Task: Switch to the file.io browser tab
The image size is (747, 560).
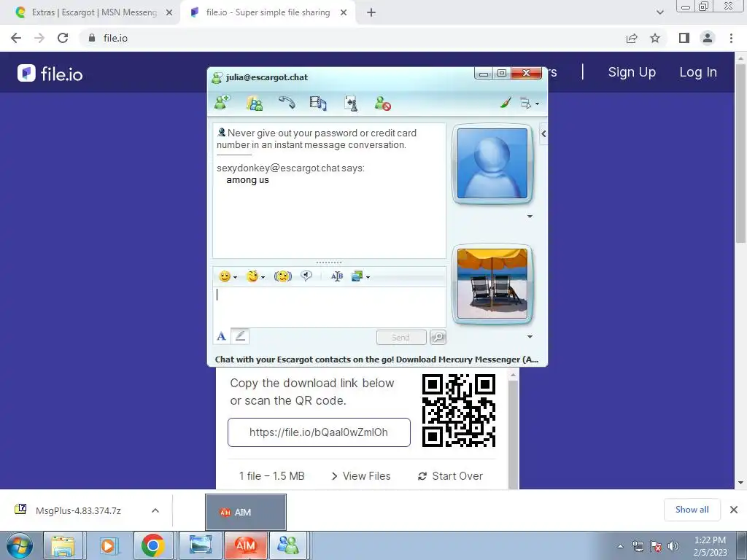Action: pos(268,12)
